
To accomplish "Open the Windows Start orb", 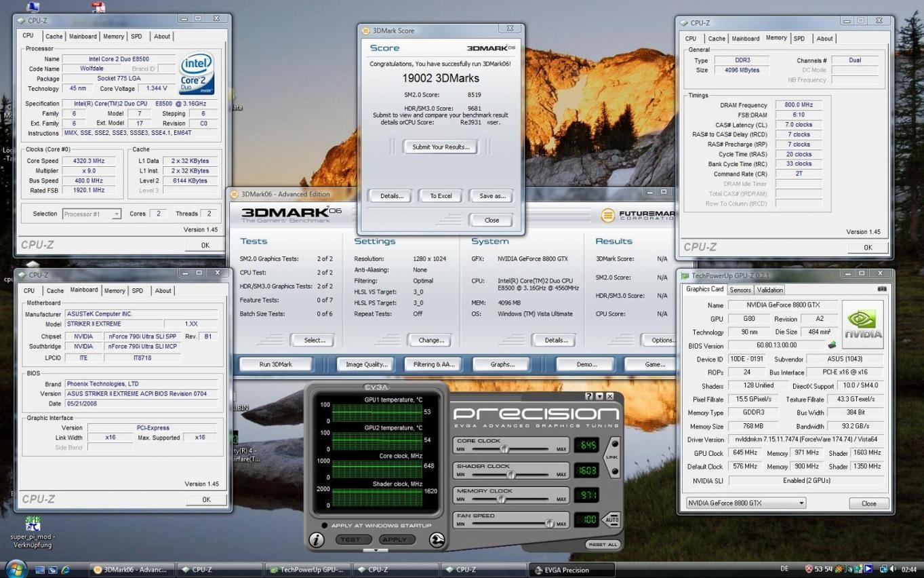I will [16, 569].
